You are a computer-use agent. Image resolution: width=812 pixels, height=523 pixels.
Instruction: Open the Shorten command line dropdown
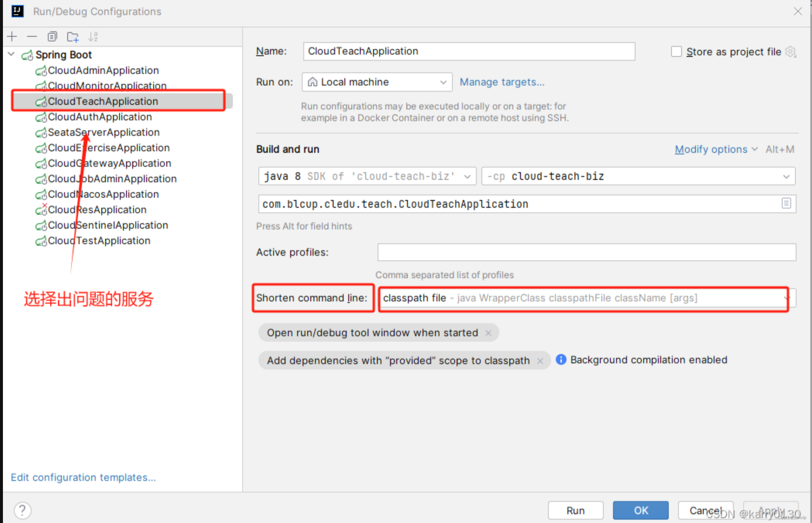(787, 298)
